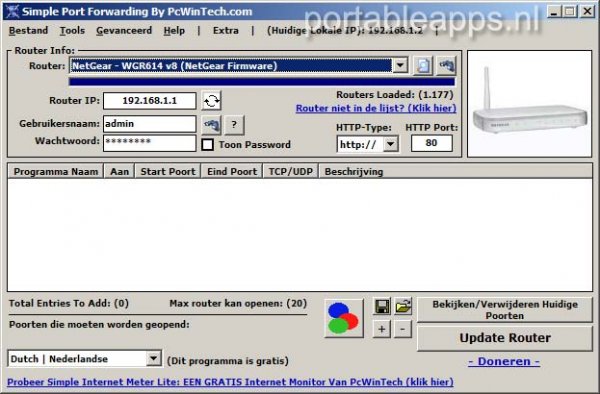600x394 pixels.
Task: Click the Router IP field
Action: pos(150,101)
